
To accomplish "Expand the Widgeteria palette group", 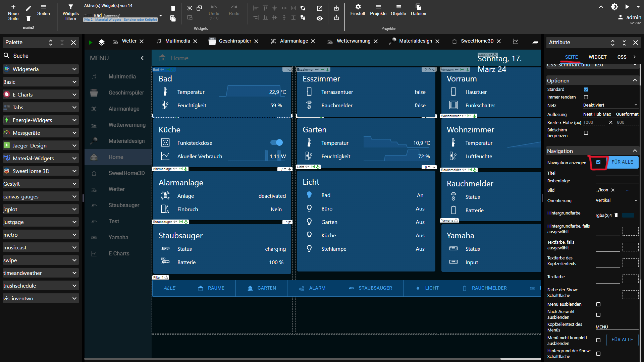I will tap(41, 69).
